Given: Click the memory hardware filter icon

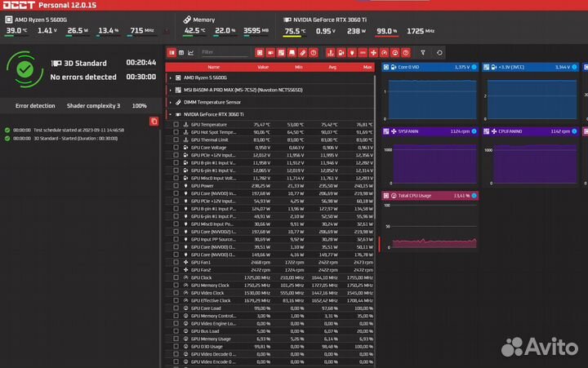Looking at the screenshot, I should click(292, 52).
